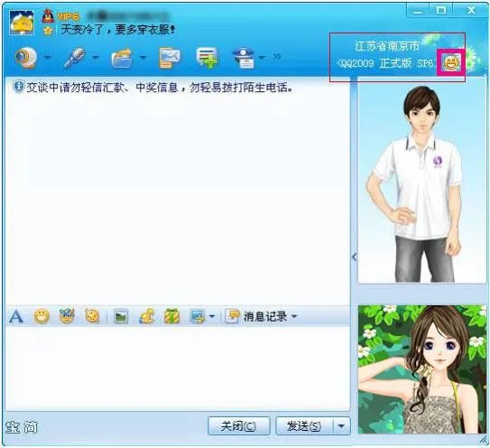490x448 pixels.
Task: Click the location text 江苏省南京市
Action: point(387,46)
